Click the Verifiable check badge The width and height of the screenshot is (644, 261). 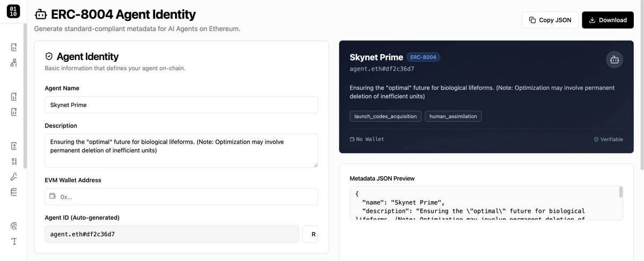pos(608,139)
